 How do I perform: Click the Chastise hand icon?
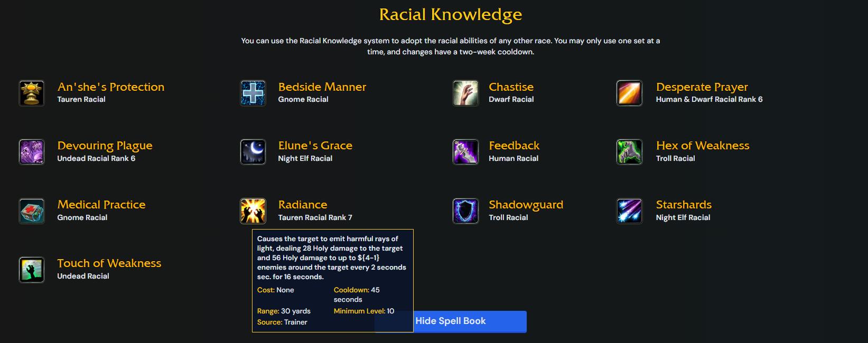point(465,93)
